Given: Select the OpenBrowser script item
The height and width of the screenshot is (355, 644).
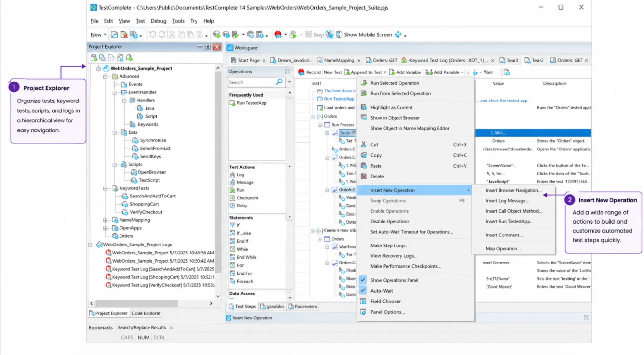Looking at the screenshot, I should coord(149,172).
